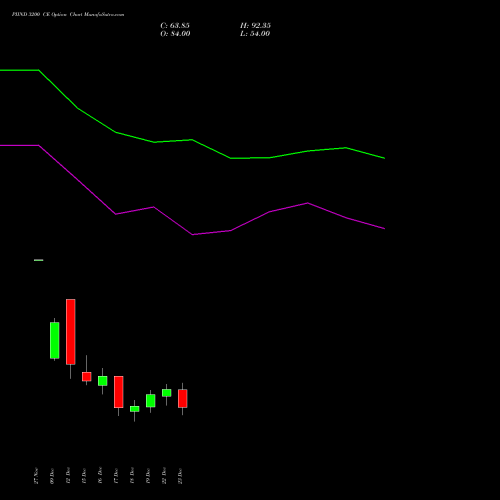The width and height of the screenshot is (500, 500).
Task: Click the green candle for 19 Dec
Action: (151, 401)
